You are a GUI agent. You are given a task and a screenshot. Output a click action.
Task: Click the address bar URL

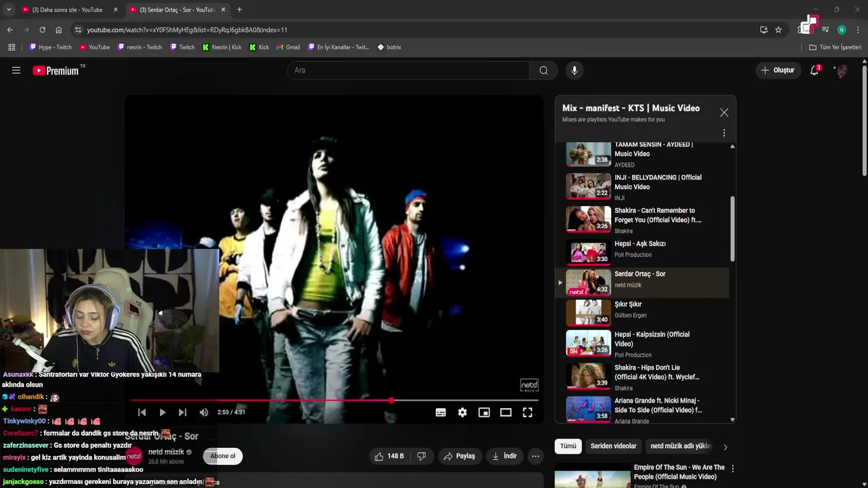click(x=187, y=30)
